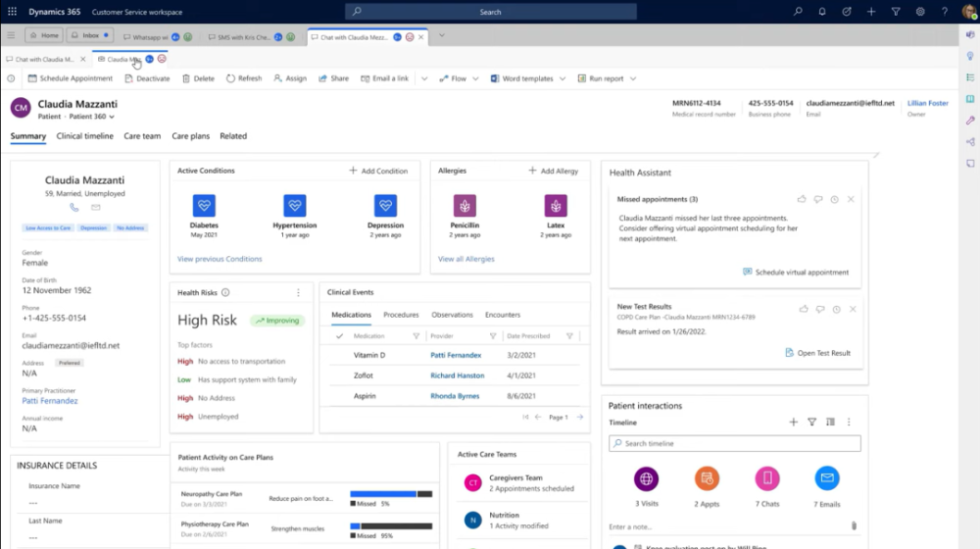The height and width of the screenshot is (549, 980).
Task: Open the Dynamics 365 app launcher waffle
Action: (12, 12)
